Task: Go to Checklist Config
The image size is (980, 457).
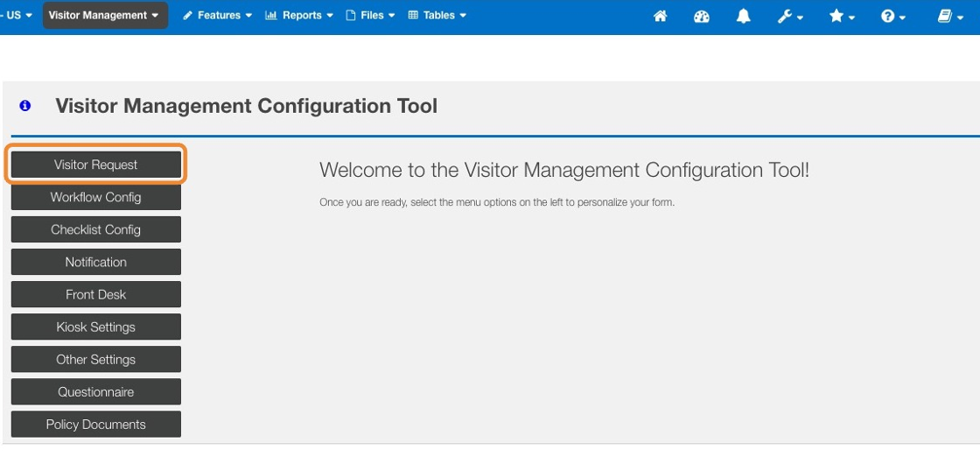Action: coord(96,229)
